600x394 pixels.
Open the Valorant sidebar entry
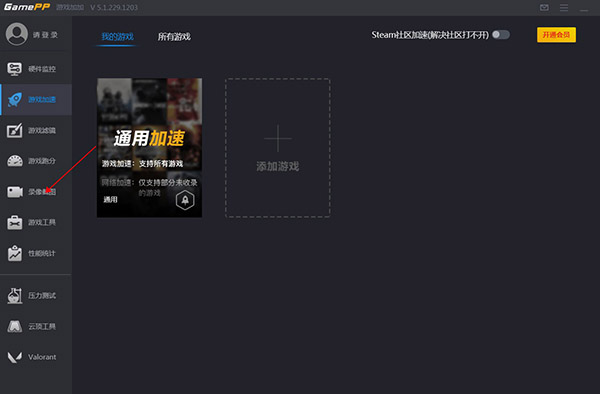pos(36,357)
